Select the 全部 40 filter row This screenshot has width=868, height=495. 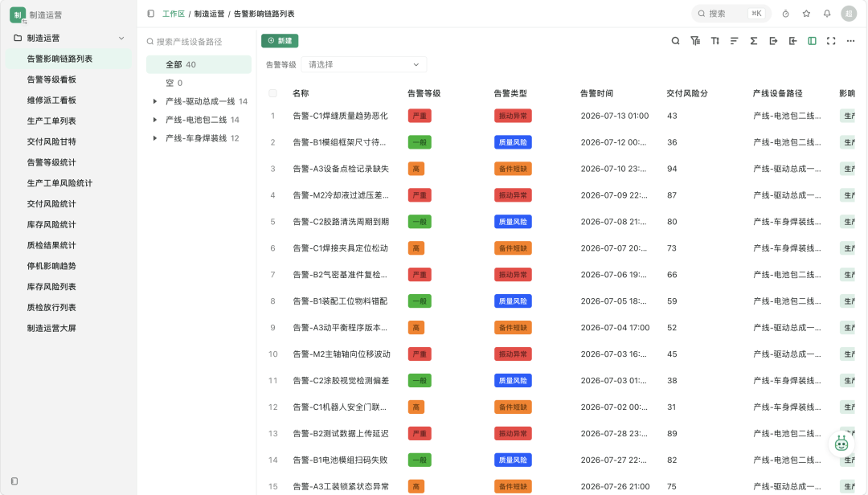pyautogui.click(x=199, y=65)
